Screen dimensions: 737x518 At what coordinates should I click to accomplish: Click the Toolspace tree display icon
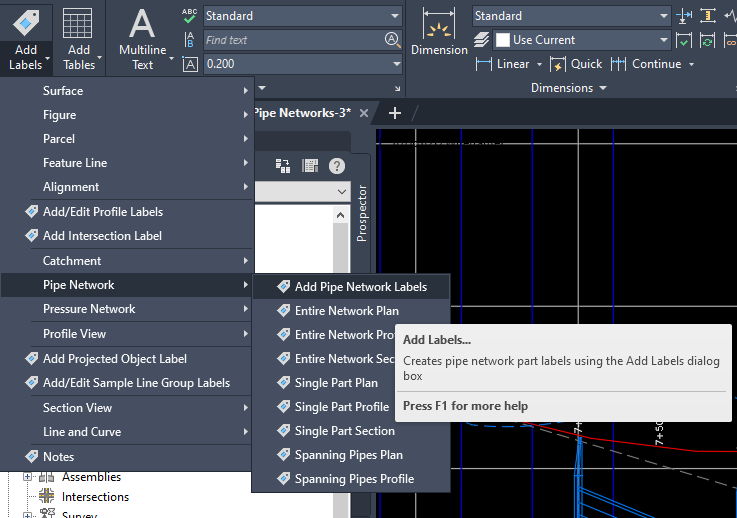click(x=282, y=165)
